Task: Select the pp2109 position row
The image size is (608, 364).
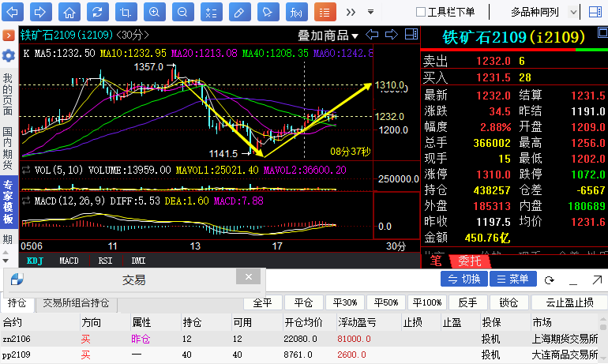Action: [301, 355]
